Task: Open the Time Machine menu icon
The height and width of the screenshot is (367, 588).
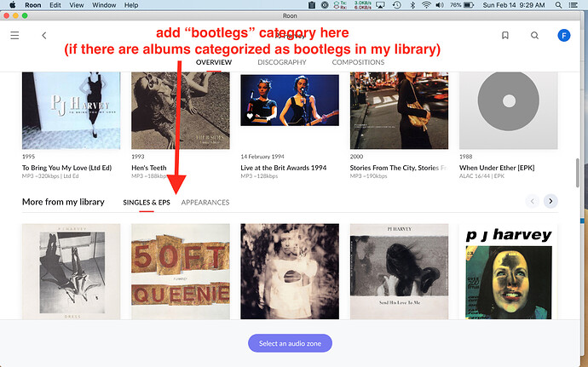Action: pyautogui.click(x=397, y=5)
